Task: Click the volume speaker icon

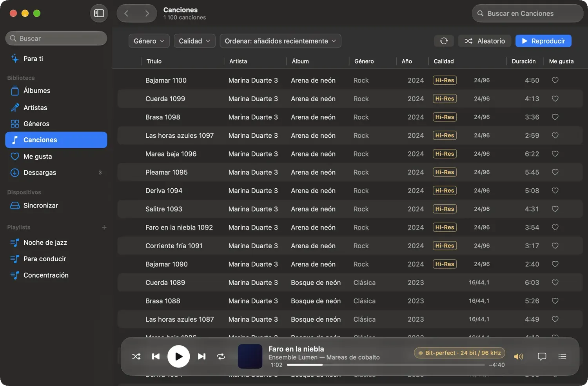Action: tap(518, 357)
